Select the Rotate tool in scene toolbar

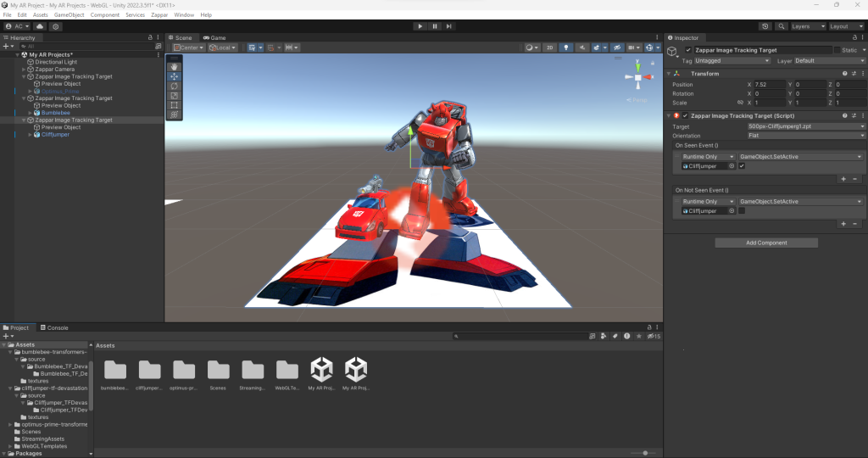[174, 86]
